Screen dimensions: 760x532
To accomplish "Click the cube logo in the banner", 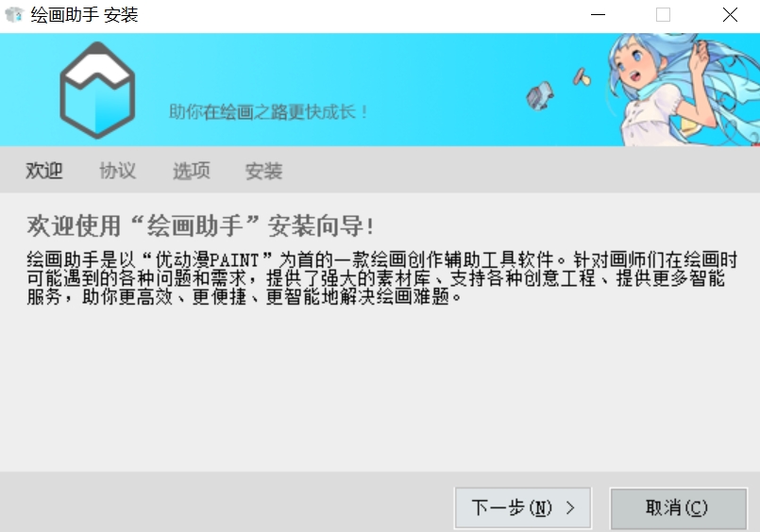I will click(x=97, y=90).
